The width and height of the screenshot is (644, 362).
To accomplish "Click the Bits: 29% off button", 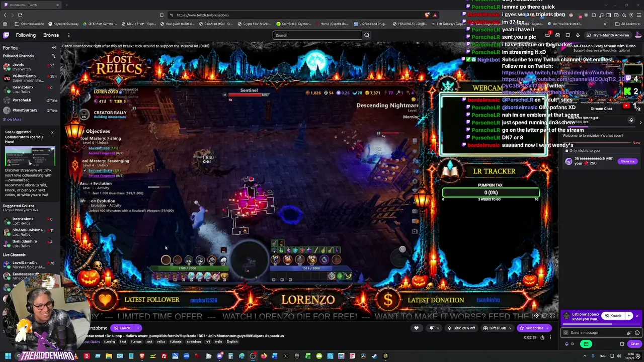I will tap(461, 328).
